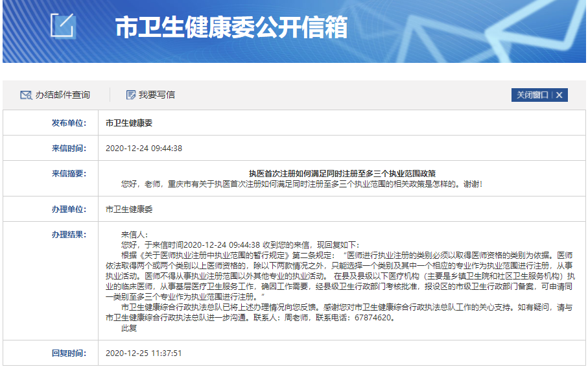The width and height of the screenshot is (588, 369).
Task: Click the received time 2020-12-24 09:44:38 value
Action: (x=144, y=148)
